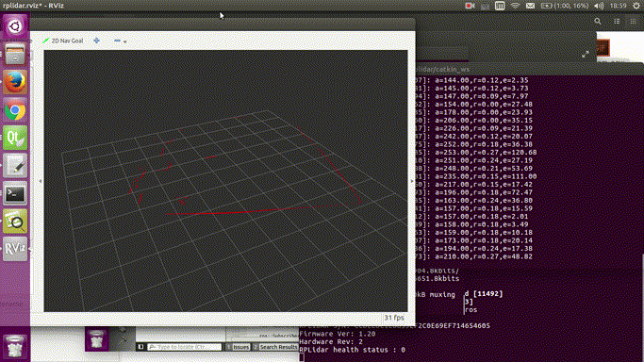Screen dimensions: 644x362
Task: Click the Issues tab in Qt Creator
Action: pos(240,347)
